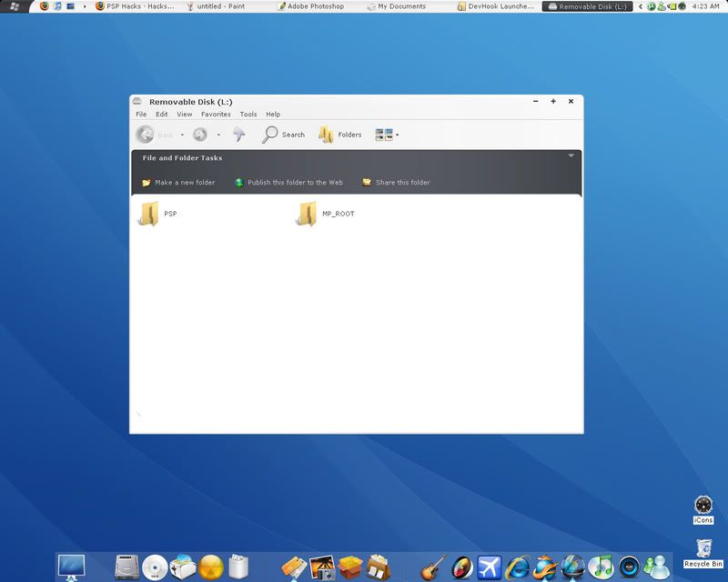Launch Firefox from quick launch bar

pos(44,6)
